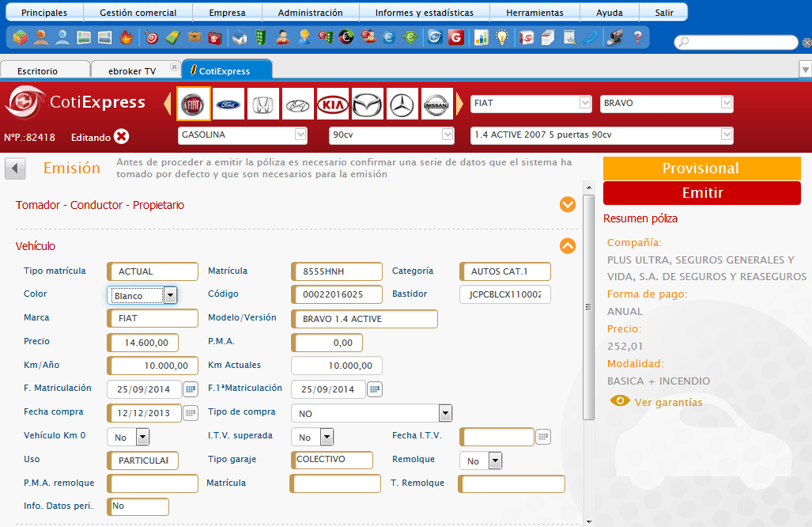Select the Ford brand logo
The width and height of the screenshot is (812, 527).
pos(228,104)
